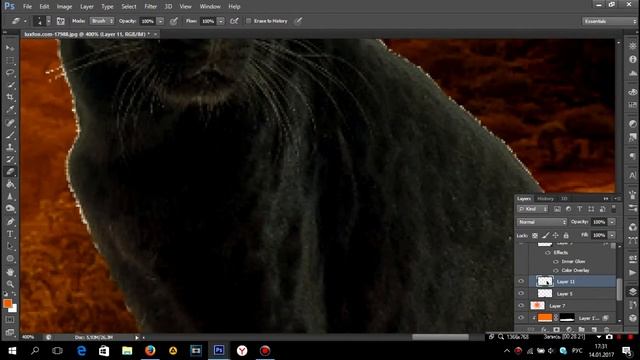Toggle visibility of orange fill layer
Image resolution: width=640 pixels, height=360 pixels.
[x=521, y=318]
